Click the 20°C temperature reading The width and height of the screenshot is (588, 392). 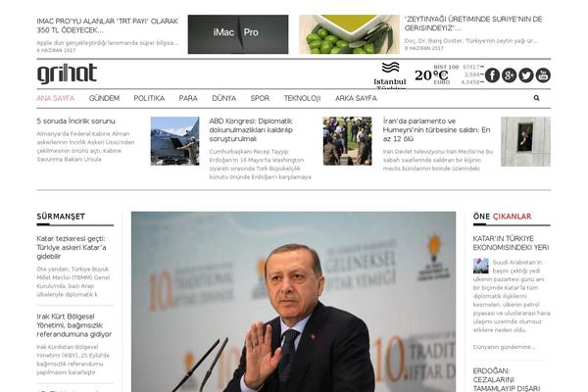pos(431,75)
